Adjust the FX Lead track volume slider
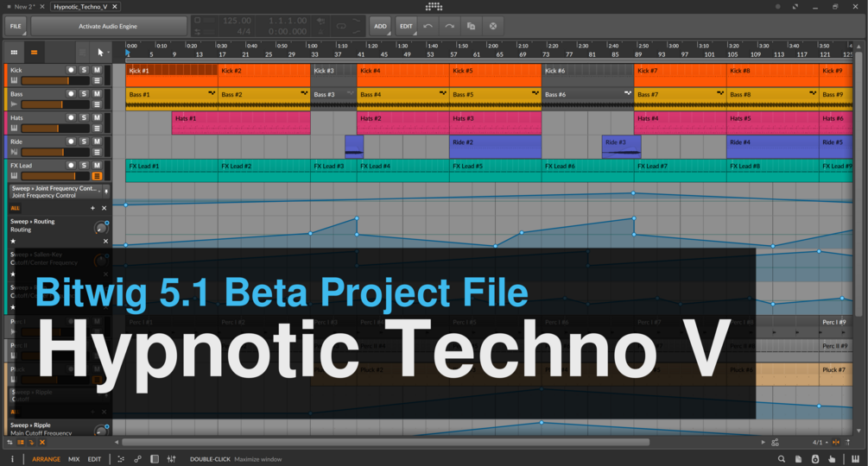This screenshot has height=466, width=868. [55, 176]
